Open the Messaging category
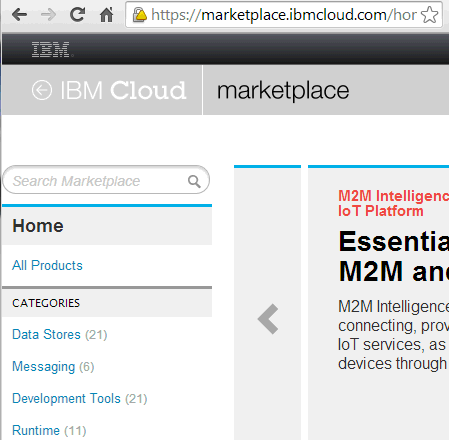 coord(44,366)
